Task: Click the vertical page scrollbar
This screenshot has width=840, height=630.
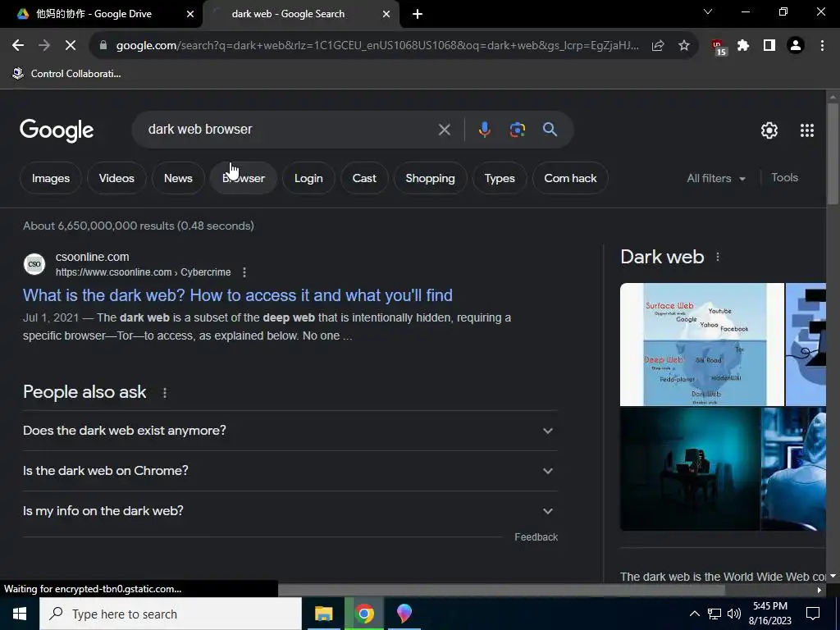Action: [833, 153]
